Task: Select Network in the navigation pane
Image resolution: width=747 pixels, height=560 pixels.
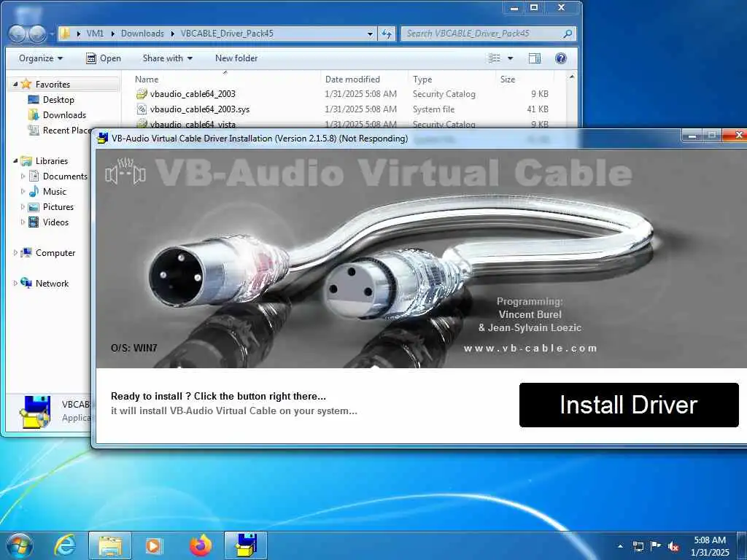Action: pos(52,284)
